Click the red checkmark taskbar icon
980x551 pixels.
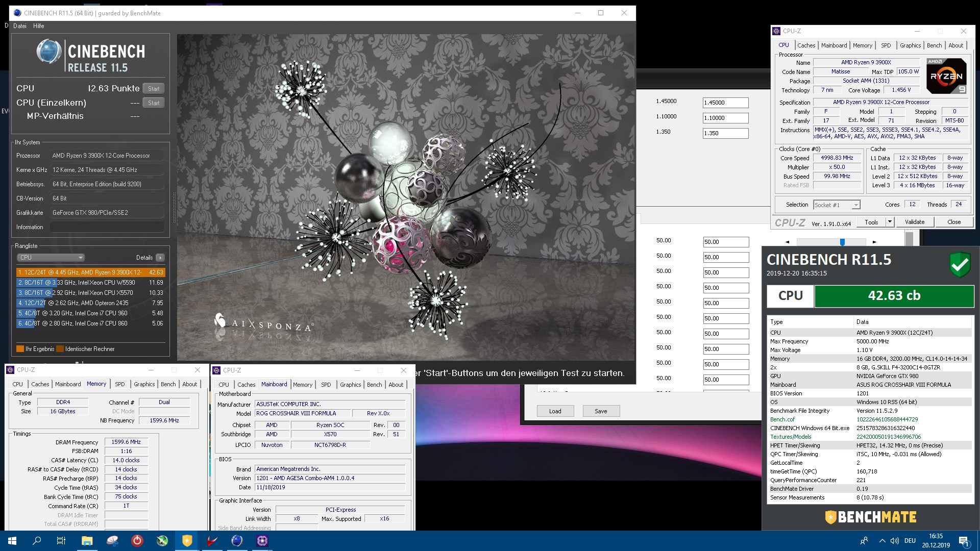[212, 541]
